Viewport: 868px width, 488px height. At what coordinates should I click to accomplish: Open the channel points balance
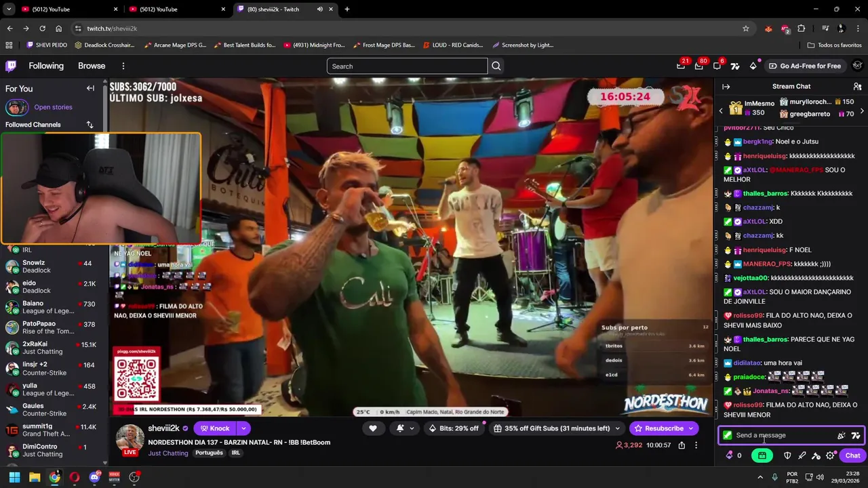[x=734, y=455]
